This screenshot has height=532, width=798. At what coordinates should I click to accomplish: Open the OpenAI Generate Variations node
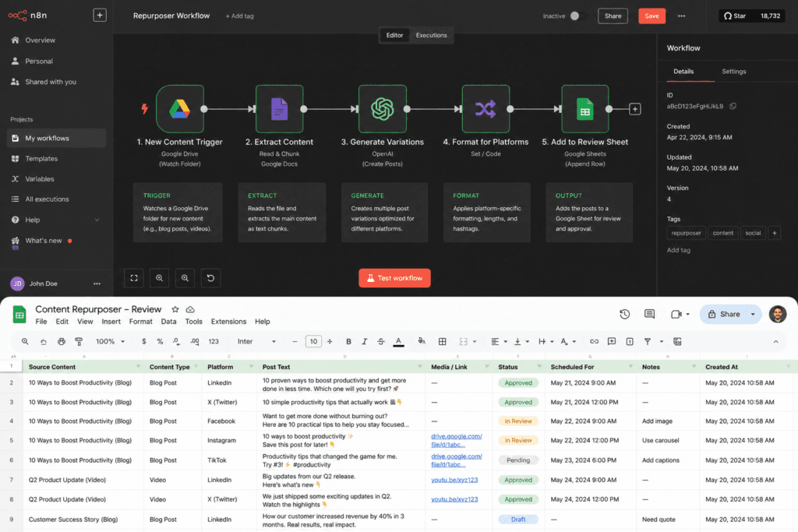click(x=382, y=109)
